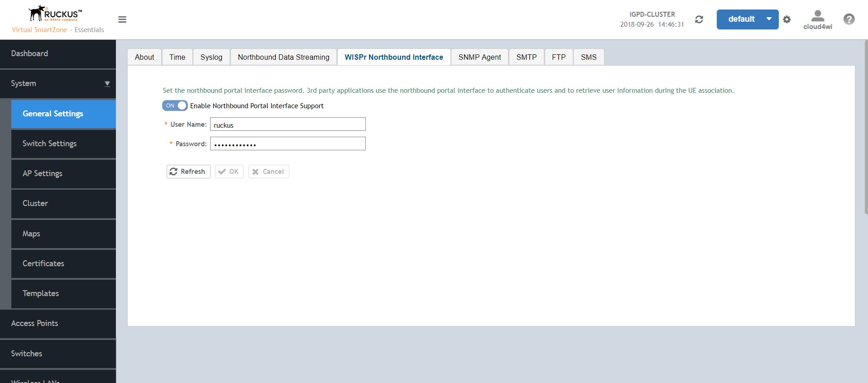Switch to the SNMP Agent tab

click(x=480, y=57)
